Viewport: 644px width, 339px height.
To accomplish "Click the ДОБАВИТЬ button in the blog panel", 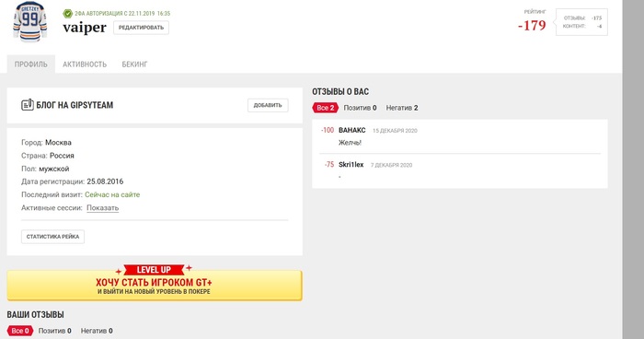I will tap(268, 105).
